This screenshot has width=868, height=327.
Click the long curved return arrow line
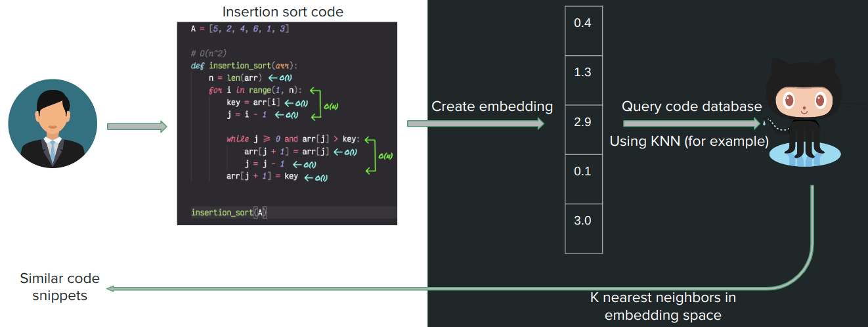point(460,289)
